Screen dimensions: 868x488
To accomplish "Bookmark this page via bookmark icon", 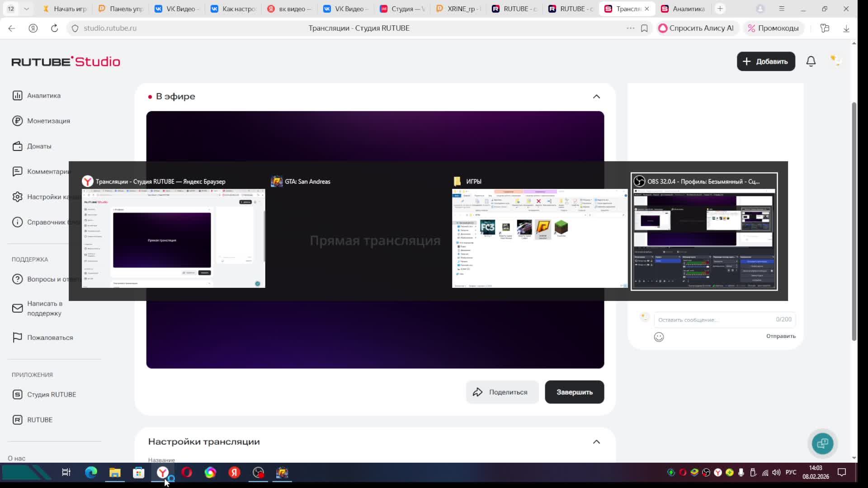I will [644, 28].
